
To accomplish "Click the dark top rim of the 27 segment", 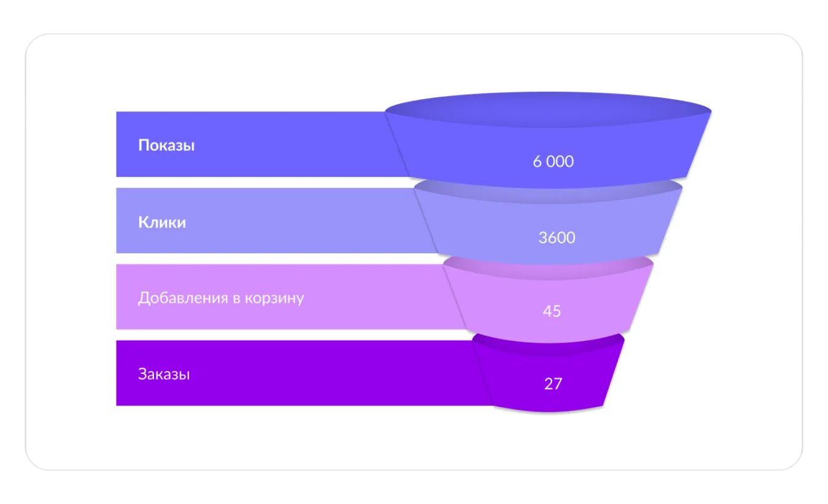I will tap(548, 339).
